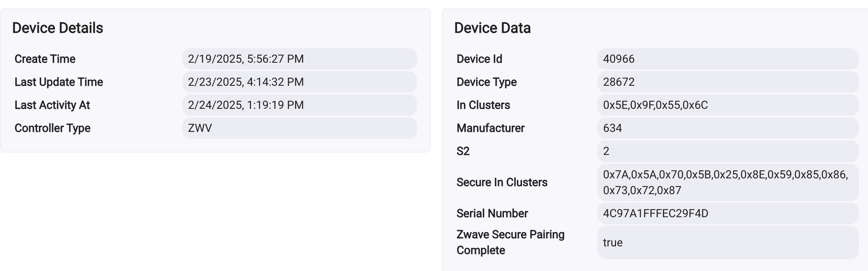The height and width of the screenshot is (271, 868).
Task: Click the Create Time value field
Action: pyautogui.click(x=299, y=59)
